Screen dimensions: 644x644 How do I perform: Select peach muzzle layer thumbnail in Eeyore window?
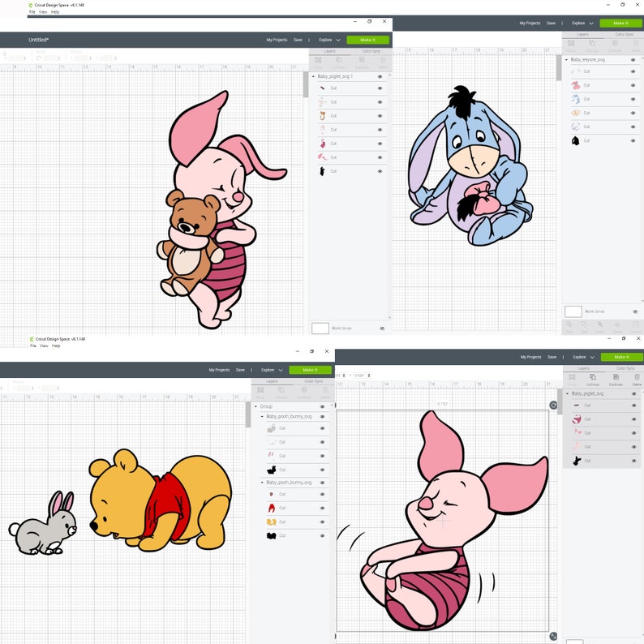pyautogui.click(x=576, y=113)
